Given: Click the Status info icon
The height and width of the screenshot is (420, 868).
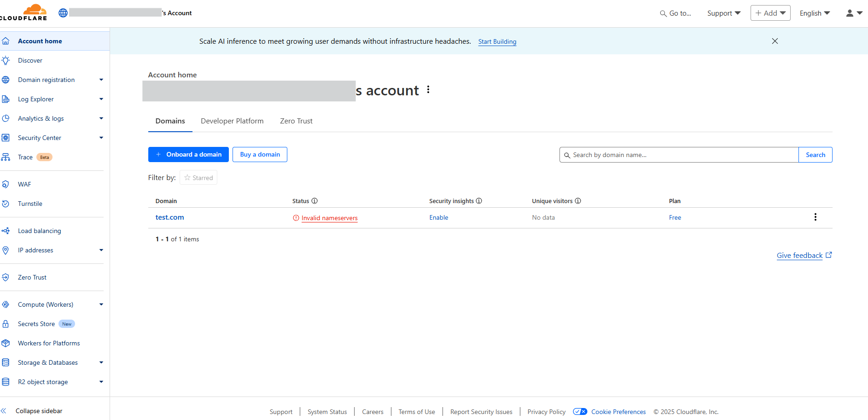Looking at the screenshot, I should tap(315, 201).
